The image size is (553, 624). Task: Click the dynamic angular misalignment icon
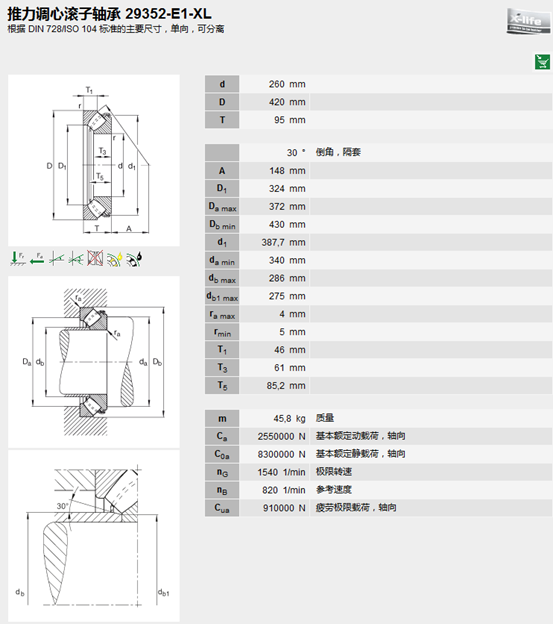pyautogui.click(x=76, y=259)
